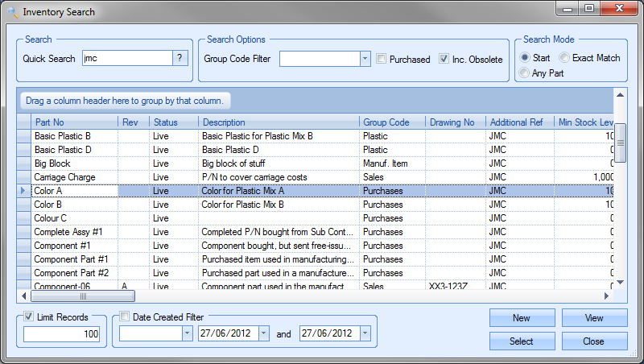Click the Inventory Search magnifier title icon

click(10, 12)
